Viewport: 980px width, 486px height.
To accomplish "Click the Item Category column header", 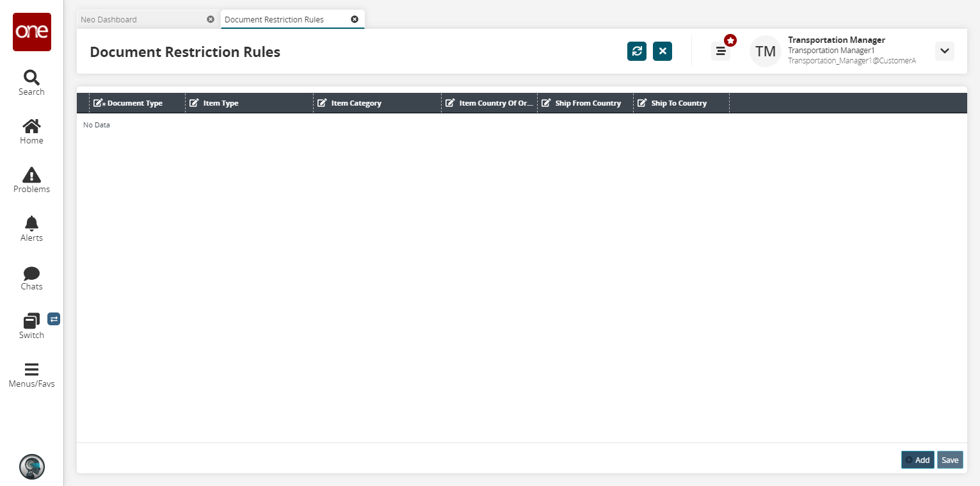I will 377,103.
